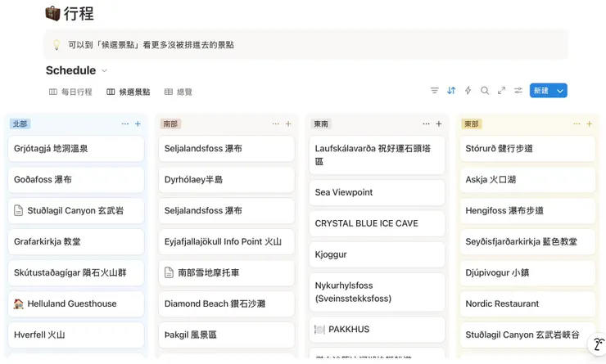Open the 總覽 table view tab
Viewport: 606px width, 364px height.
tap(179, 92)
